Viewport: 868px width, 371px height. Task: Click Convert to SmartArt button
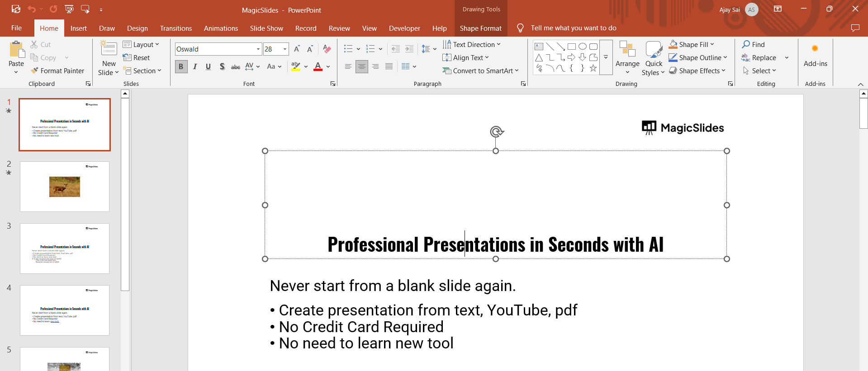click(480, 71)
